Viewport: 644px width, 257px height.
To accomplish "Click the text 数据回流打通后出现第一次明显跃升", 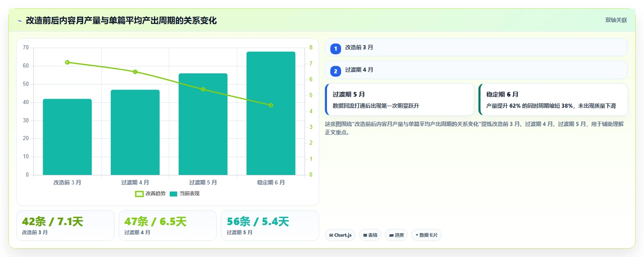I will click(376, 106).
